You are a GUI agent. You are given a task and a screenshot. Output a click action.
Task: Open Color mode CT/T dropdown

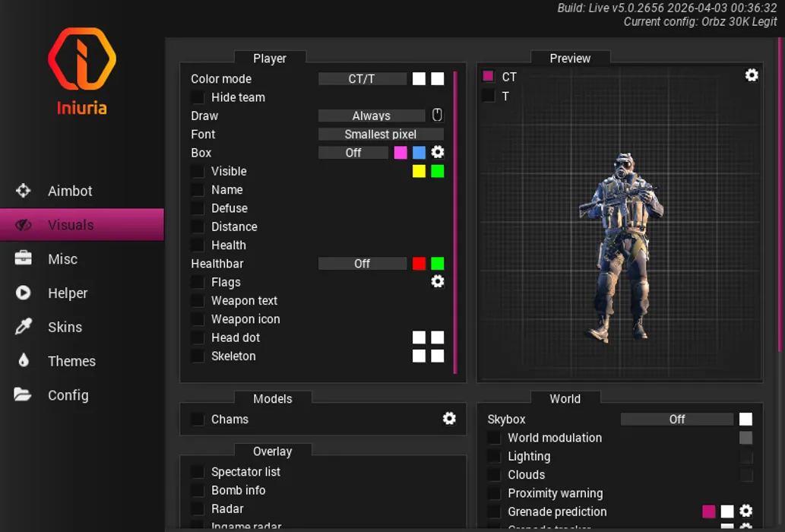click(x=362, y=78)
